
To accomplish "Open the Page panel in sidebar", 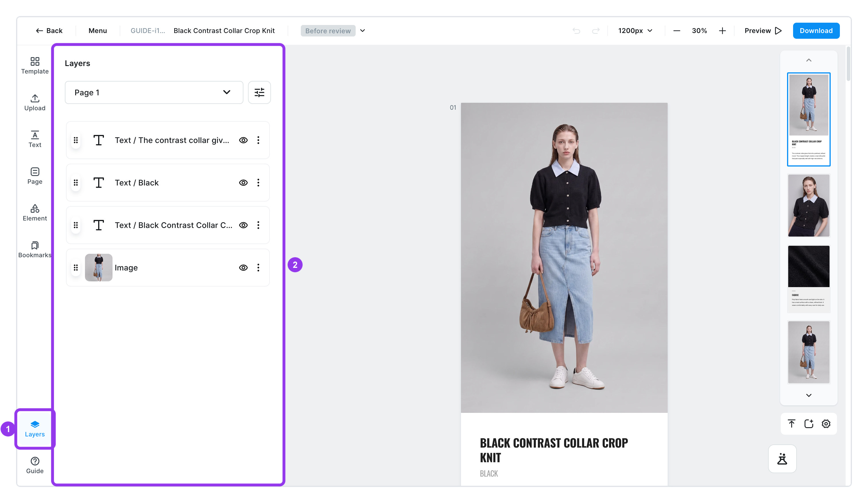I will click(35, 176).
